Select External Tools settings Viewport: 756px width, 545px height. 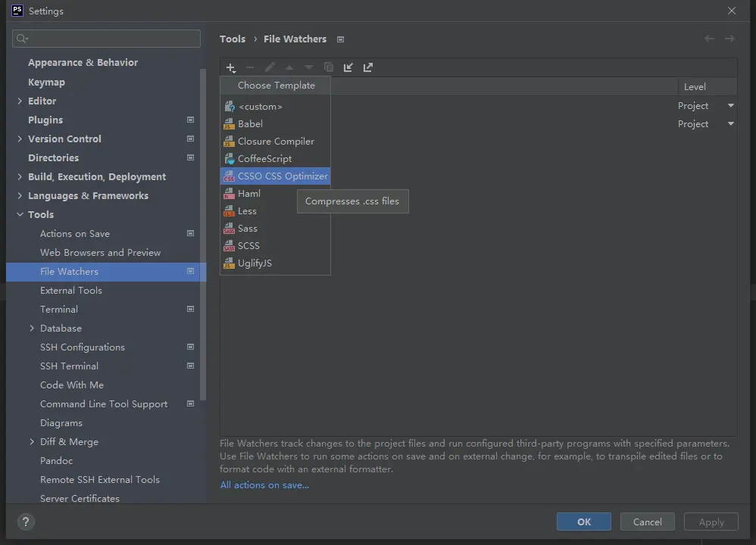point(71,290)
